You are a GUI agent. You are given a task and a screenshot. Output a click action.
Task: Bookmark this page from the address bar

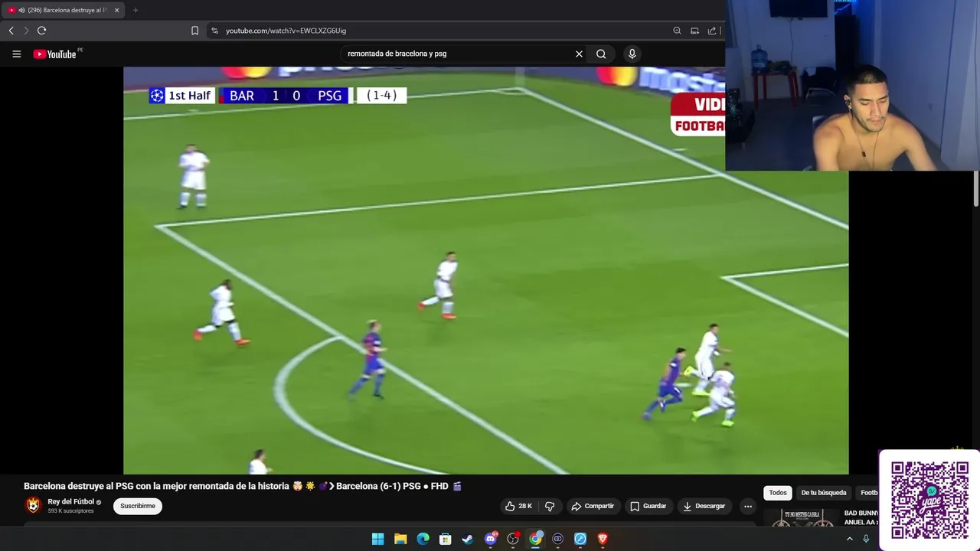[194, 31]
